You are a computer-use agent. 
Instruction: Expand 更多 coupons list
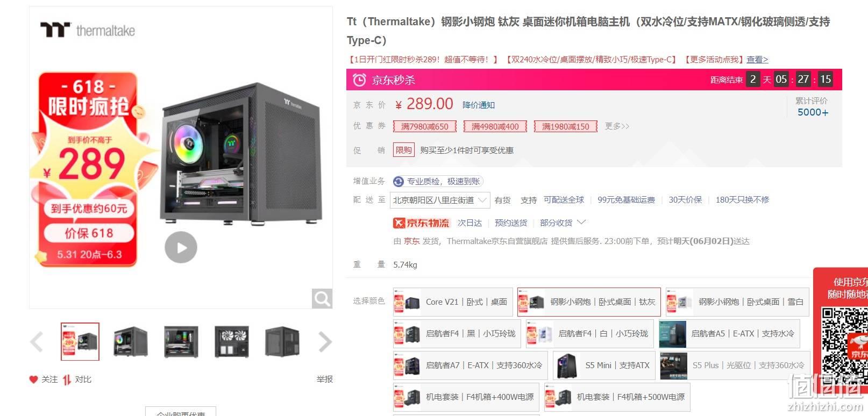coord(617,126)
